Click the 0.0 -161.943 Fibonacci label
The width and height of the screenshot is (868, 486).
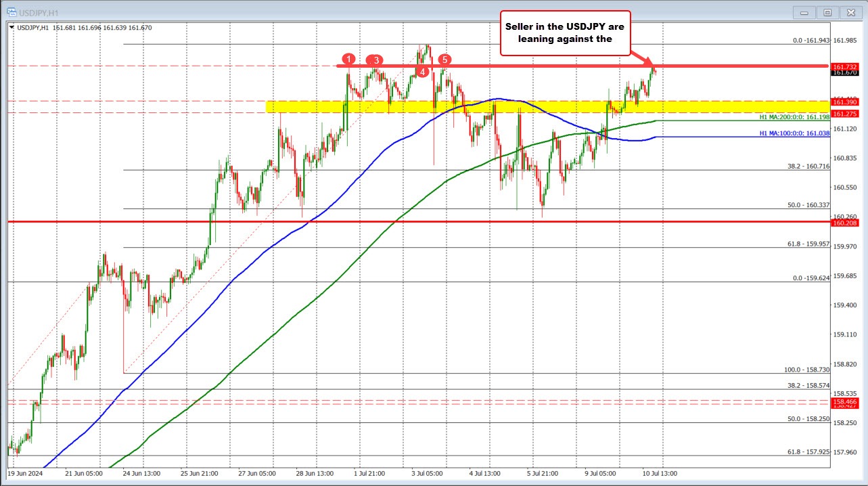pos(811,41)
